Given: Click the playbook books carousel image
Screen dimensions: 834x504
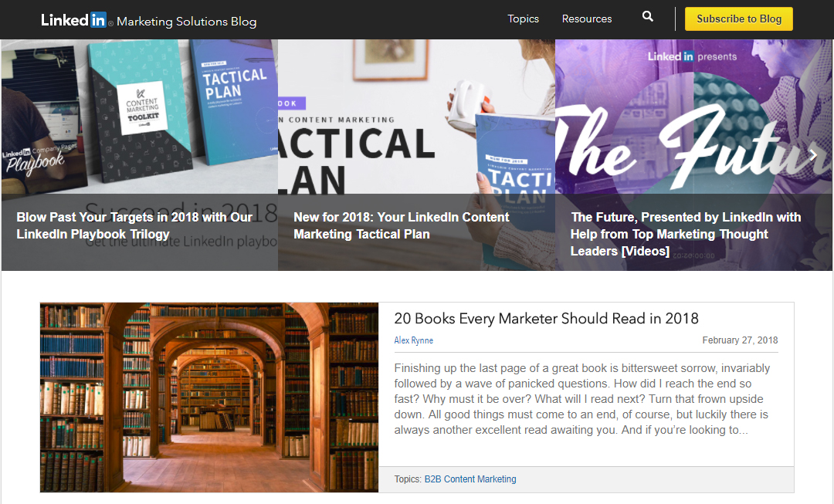Looking at the screenshot, I should click(x=139, y=116).
